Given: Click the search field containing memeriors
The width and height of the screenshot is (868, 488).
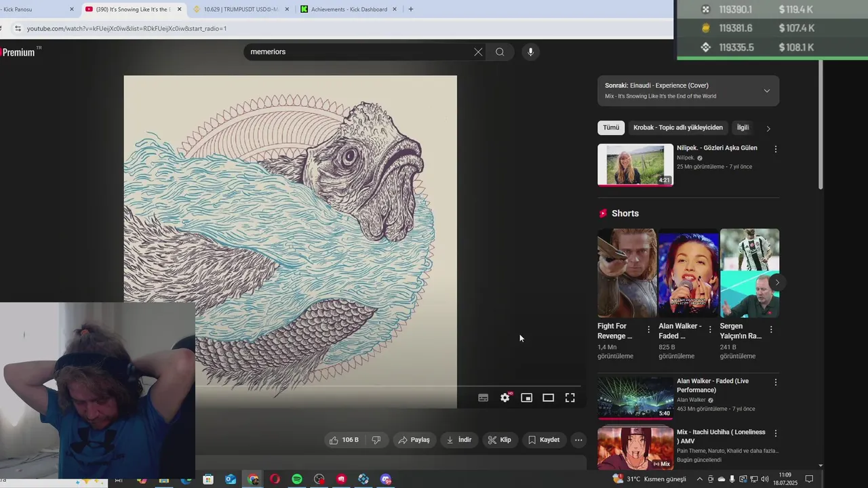Looking at the screenshot, I should pos(359,52).
